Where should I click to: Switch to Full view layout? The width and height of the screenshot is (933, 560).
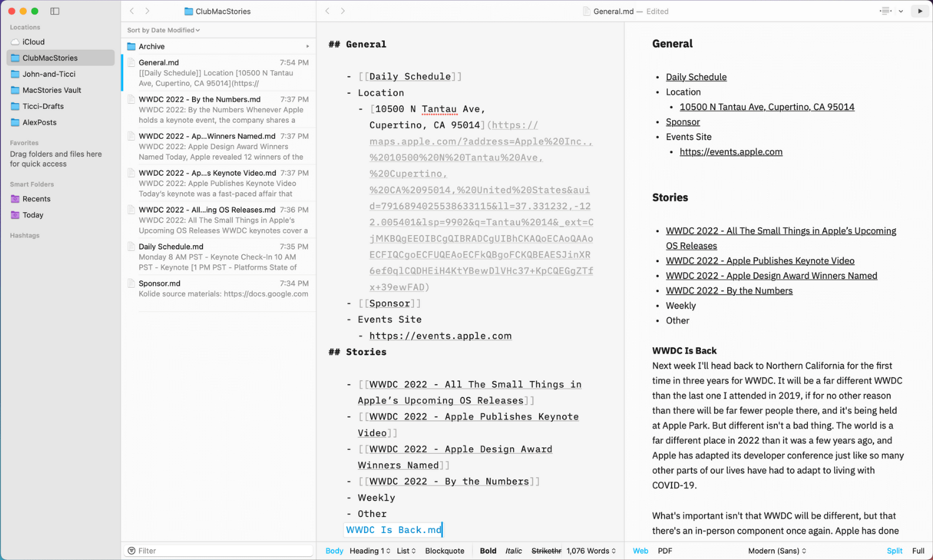click(x=918, y=551)
